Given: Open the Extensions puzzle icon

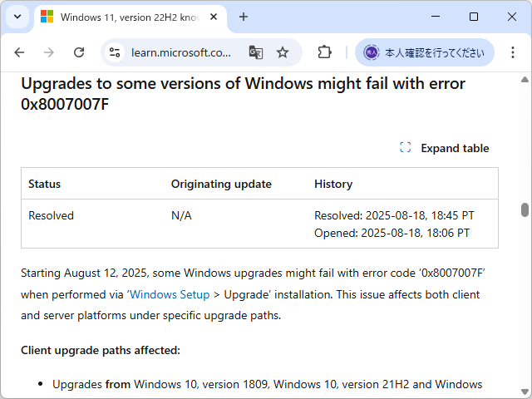Looking at the screenshot, I should (x=325, y=52).
